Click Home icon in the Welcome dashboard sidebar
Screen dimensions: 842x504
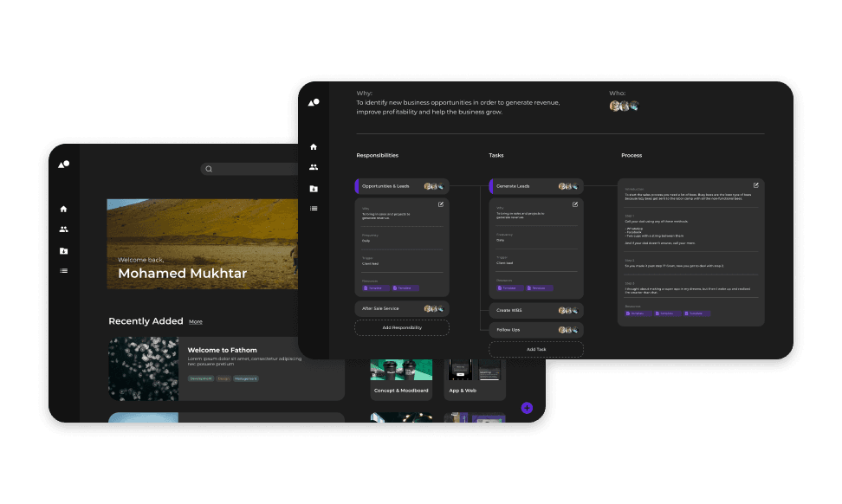tap(63, 209)
